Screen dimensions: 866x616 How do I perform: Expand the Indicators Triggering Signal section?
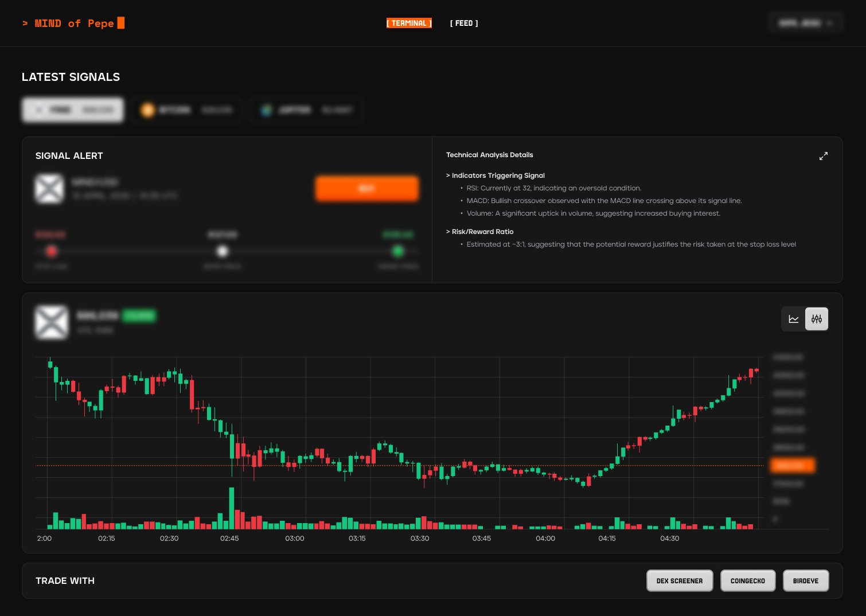click(495, 176)
